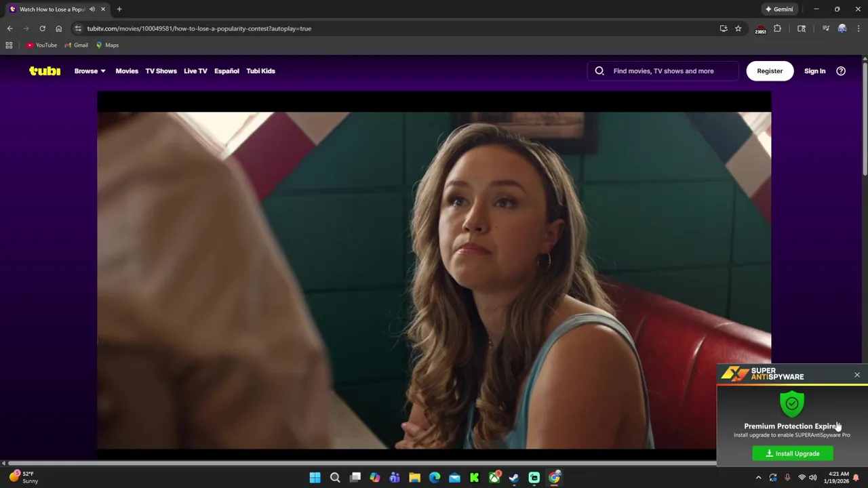The image size is (868, 488).
Task: Open the Extensions puzzle icon
Action: click(x=778, y=28)
